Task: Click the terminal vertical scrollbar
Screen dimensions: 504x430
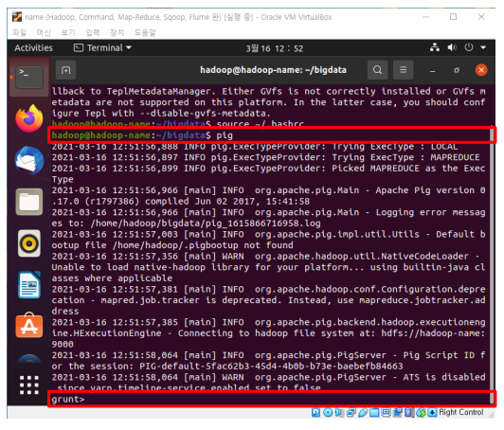Action: coord(492,267)
